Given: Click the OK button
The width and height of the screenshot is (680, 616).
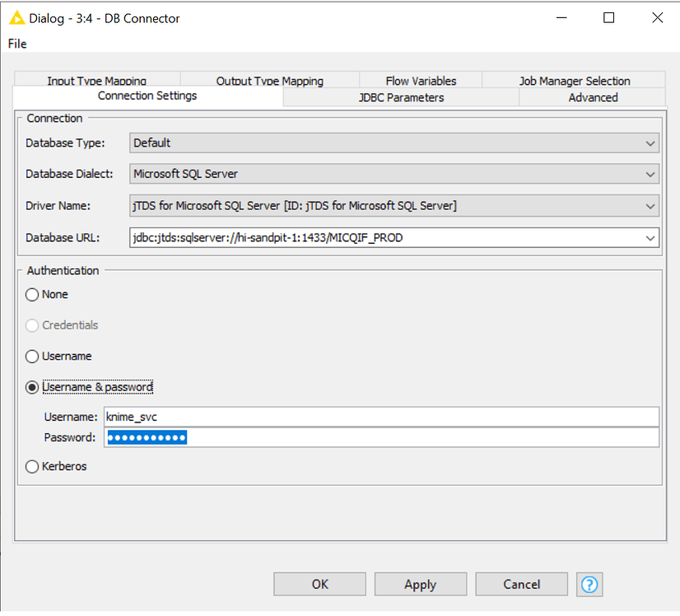Looking at the screenshot, I should tap(319, 584).
